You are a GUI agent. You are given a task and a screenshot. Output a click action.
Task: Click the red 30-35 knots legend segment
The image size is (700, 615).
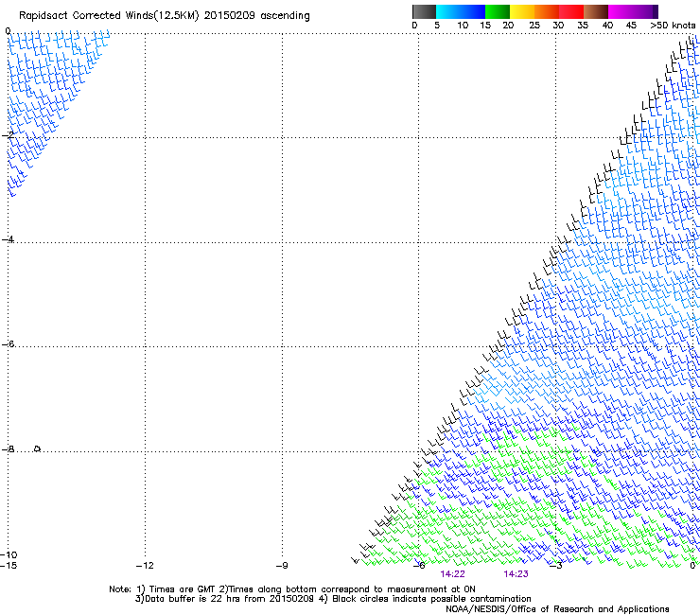point(571,11)
